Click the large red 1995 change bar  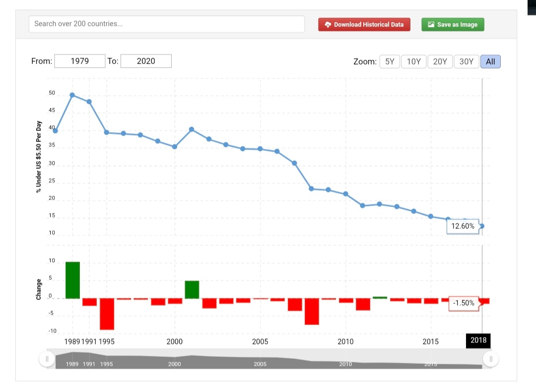click(107, 314)
